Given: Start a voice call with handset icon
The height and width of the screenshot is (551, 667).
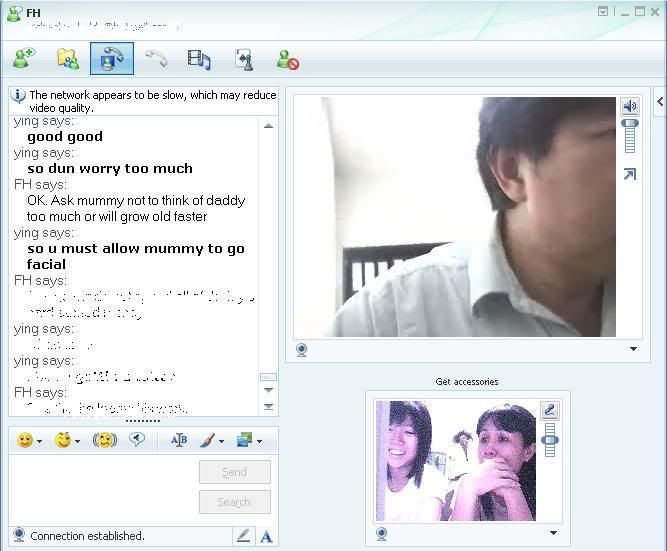Looking at the screenshot, I should tap(157, 58).
